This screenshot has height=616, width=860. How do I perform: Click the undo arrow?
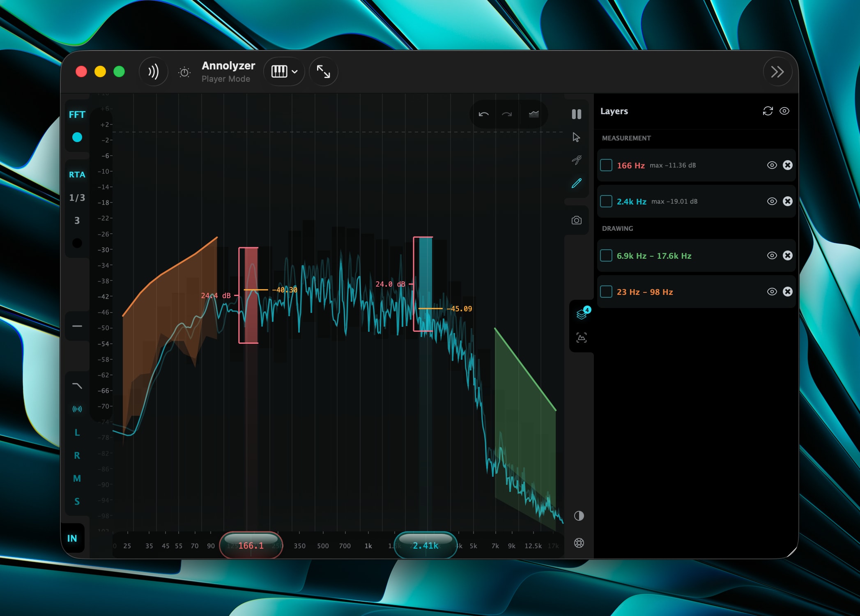(483, 114)
